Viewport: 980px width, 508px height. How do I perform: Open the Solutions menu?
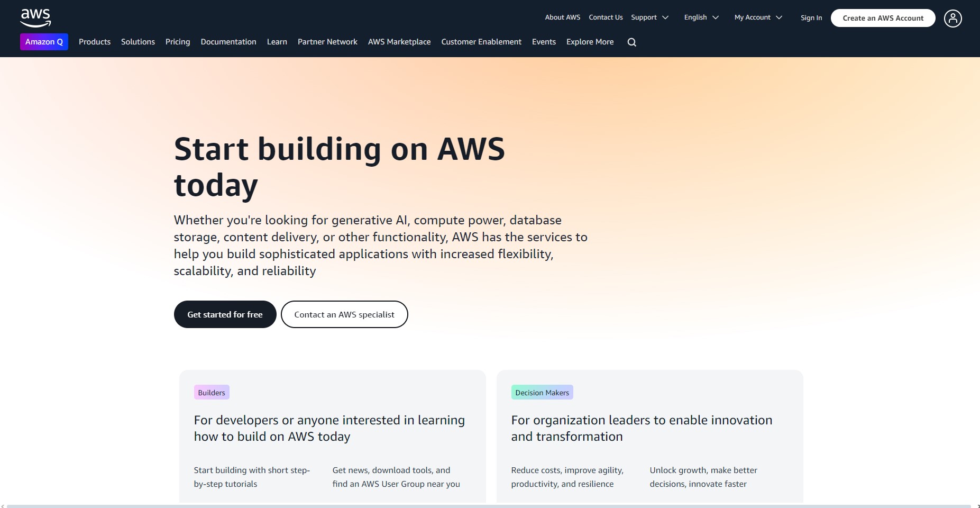pyautogui.click(x=138, y=42)
